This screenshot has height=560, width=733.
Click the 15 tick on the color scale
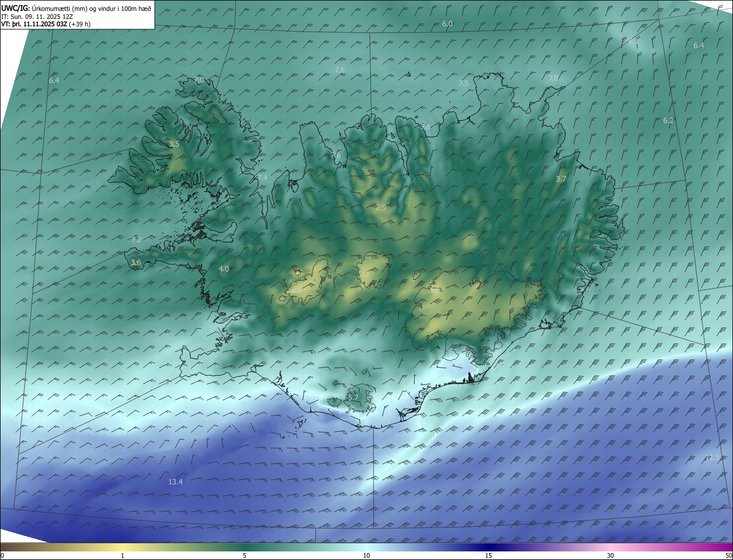(488, 555)
